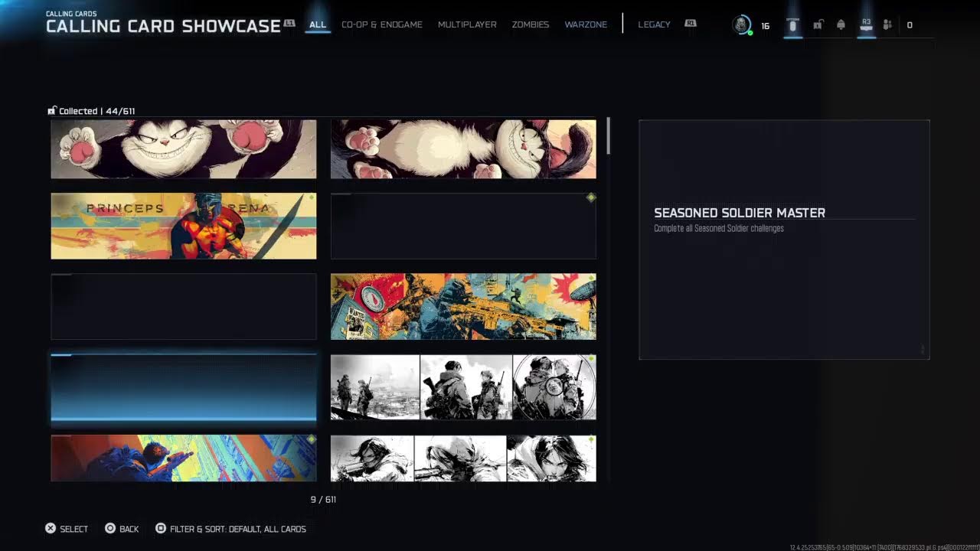This screenshot has width=980, height=551.
Task: Select the Princeps Arena gladiator card
Action: [x=184, y=226]
